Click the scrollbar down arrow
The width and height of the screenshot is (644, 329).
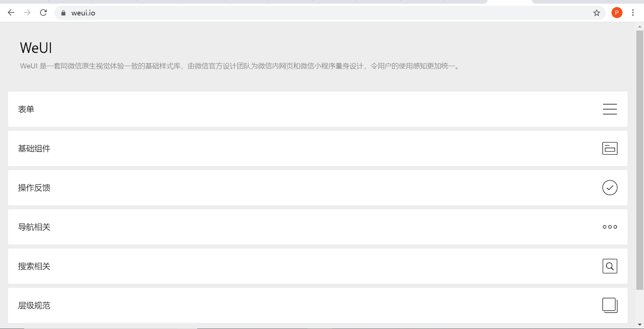639,324
